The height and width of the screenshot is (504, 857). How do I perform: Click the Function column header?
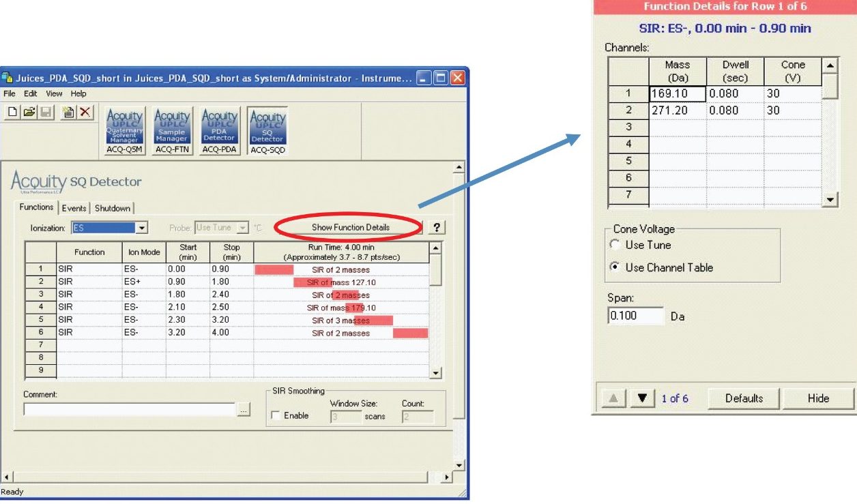89,252
